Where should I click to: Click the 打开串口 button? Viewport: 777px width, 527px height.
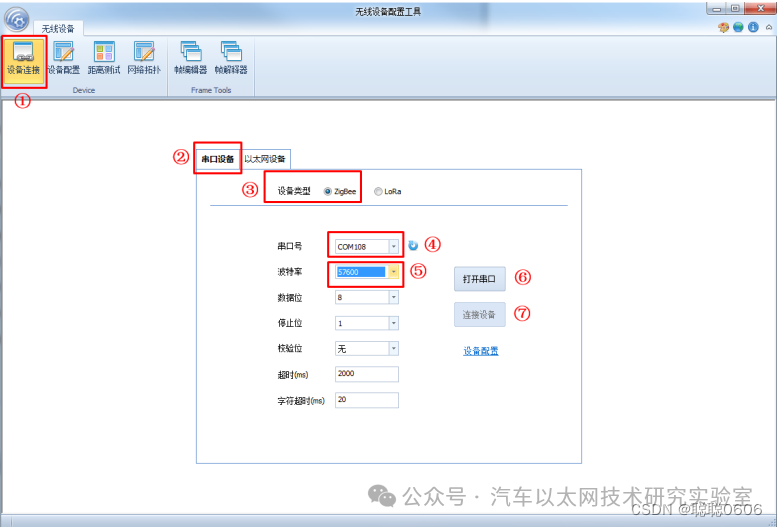point(480,279)
